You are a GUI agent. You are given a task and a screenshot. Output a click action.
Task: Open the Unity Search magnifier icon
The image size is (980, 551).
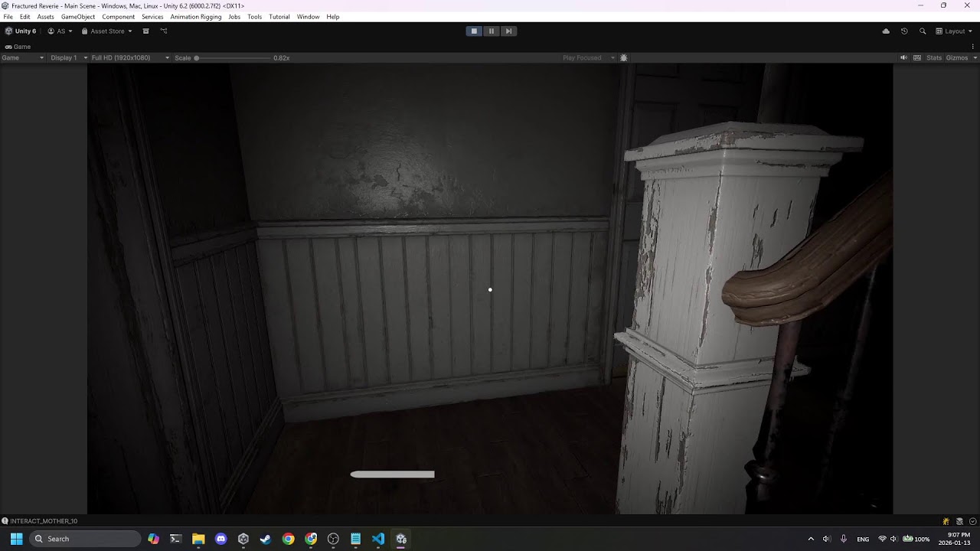coord(923,31)
